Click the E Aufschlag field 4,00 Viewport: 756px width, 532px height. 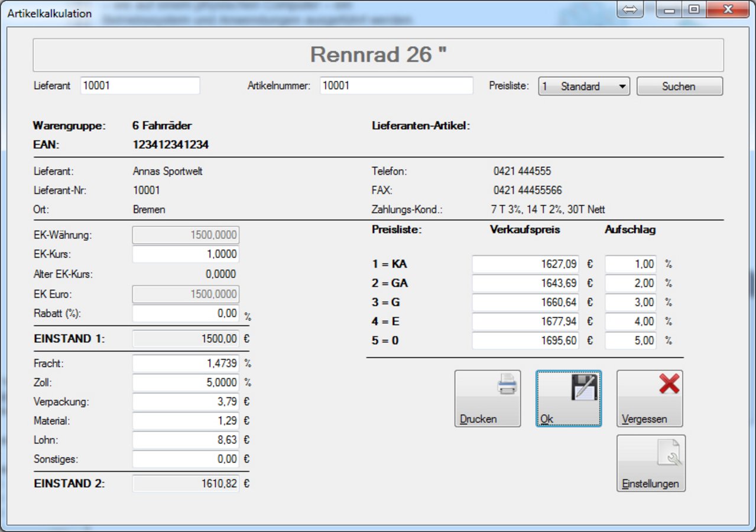click(631, 322)
